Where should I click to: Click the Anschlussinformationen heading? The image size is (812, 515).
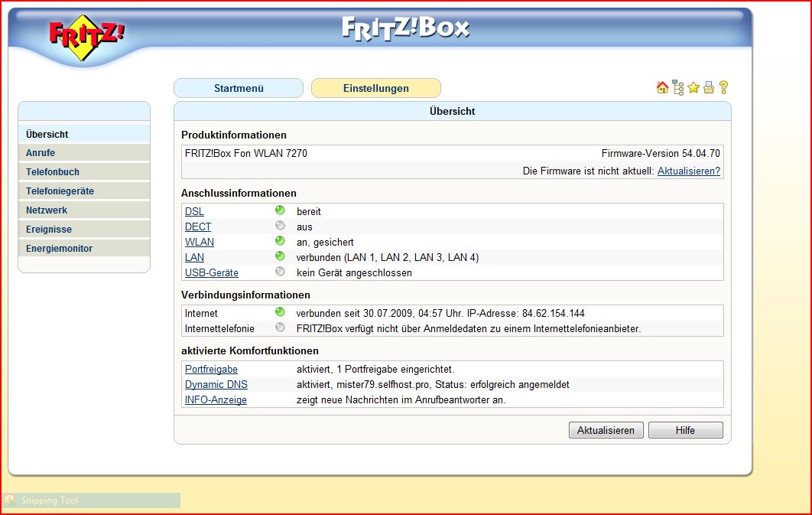point(239,194)
